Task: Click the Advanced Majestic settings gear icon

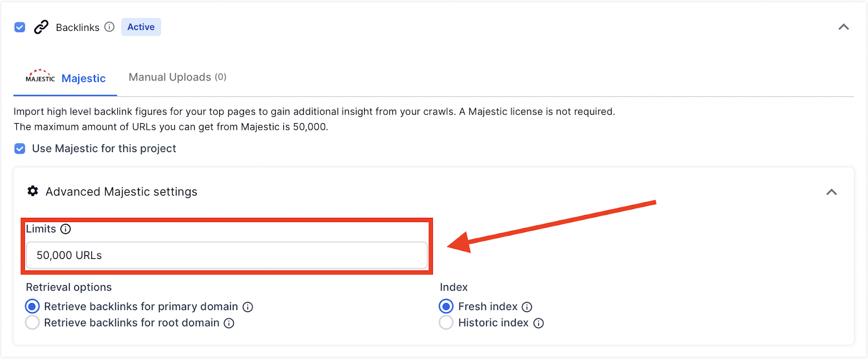Action: pyautogui.click(x=33, y=191)
